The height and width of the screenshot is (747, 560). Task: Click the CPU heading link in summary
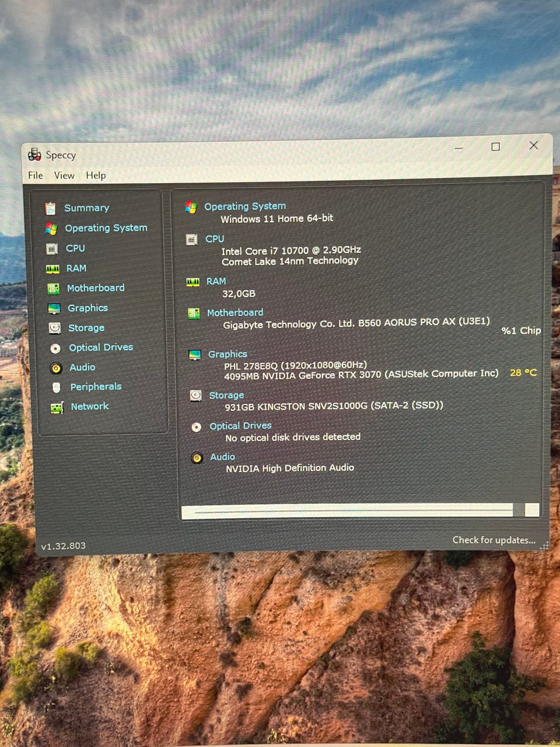[215, 239]
